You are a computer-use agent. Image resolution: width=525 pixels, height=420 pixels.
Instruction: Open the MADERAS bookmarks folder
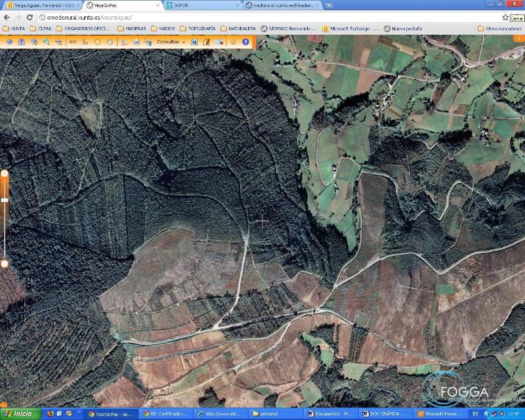point(132,29)
